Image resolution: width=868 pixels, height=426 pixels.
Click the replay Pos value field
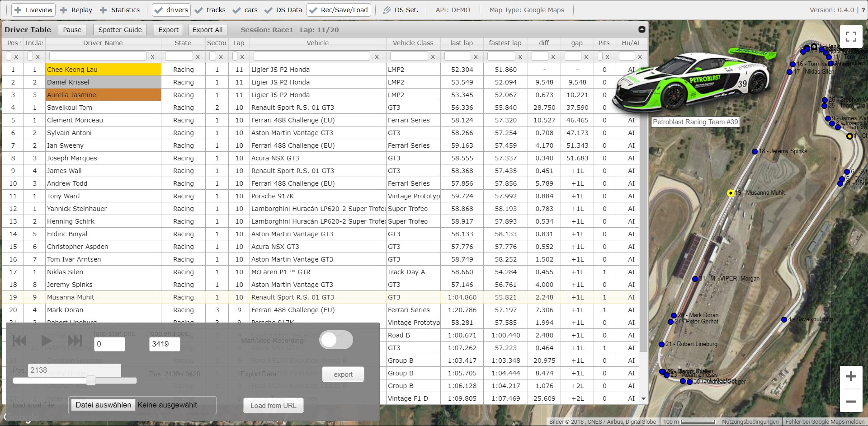click(x=74, y=370)
